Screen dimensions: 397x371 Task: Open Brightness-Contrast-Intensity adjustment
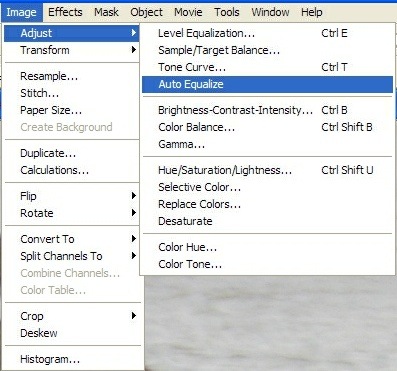[267, 110]
